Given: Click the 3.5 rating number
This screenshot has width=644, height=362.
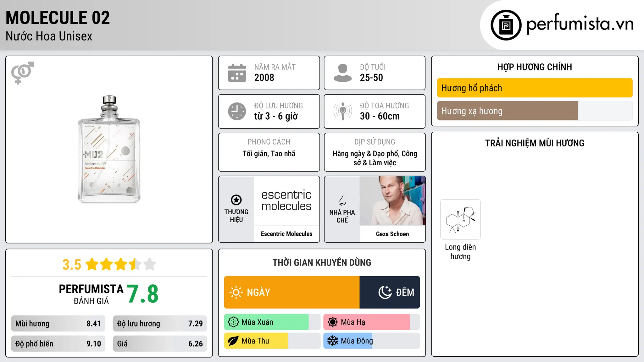Looking at the screenshot, I should 72,265.
